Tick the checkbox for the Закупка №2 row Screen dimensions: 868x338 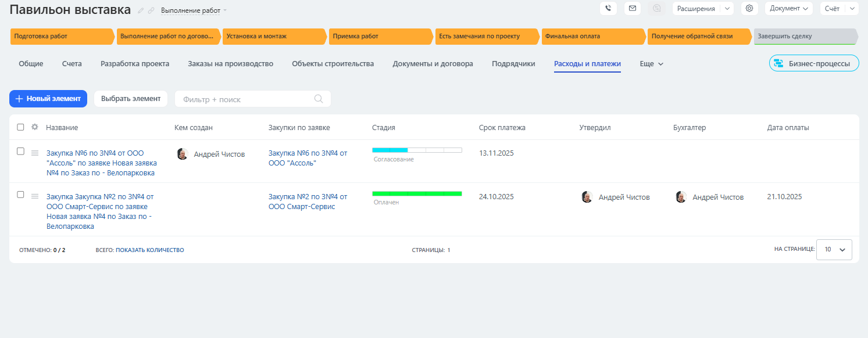pyautogui.click(x=21, y=195)
